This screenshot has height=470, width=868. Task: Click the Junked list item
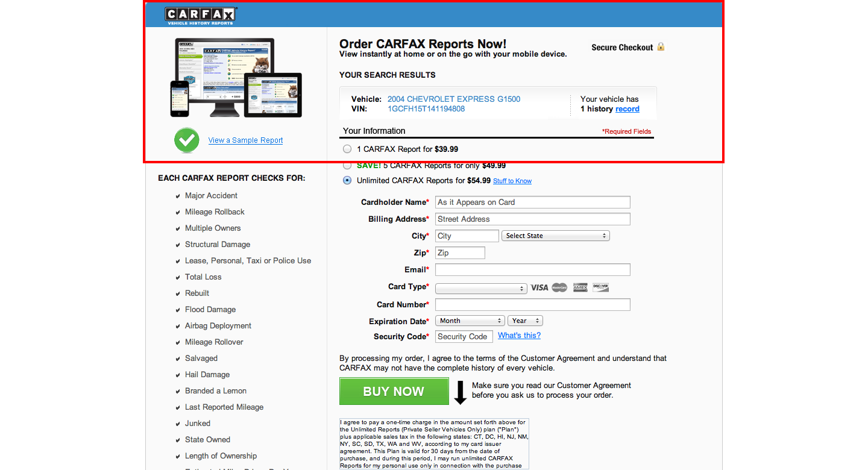(x=198, y=424)
